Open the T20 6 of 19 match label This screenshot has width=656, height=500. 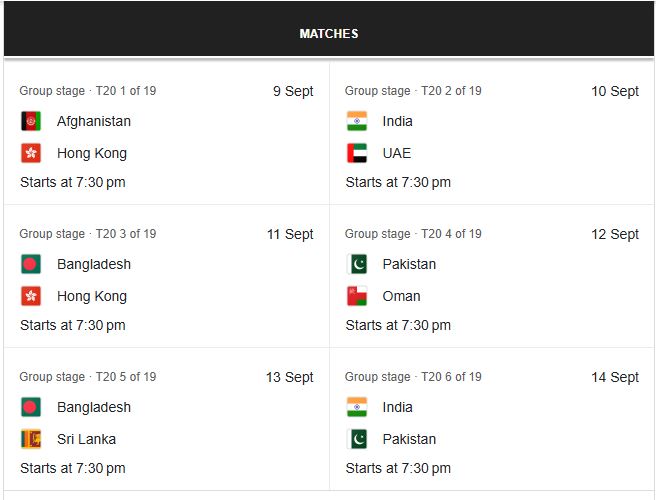coord(452,377)
